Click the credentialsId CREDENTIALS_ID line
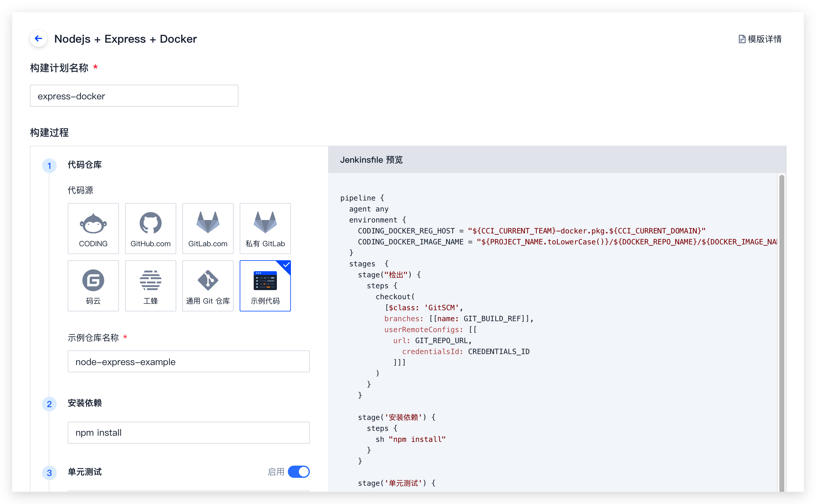The image size is (816, 504). click(x=466, y=352)
